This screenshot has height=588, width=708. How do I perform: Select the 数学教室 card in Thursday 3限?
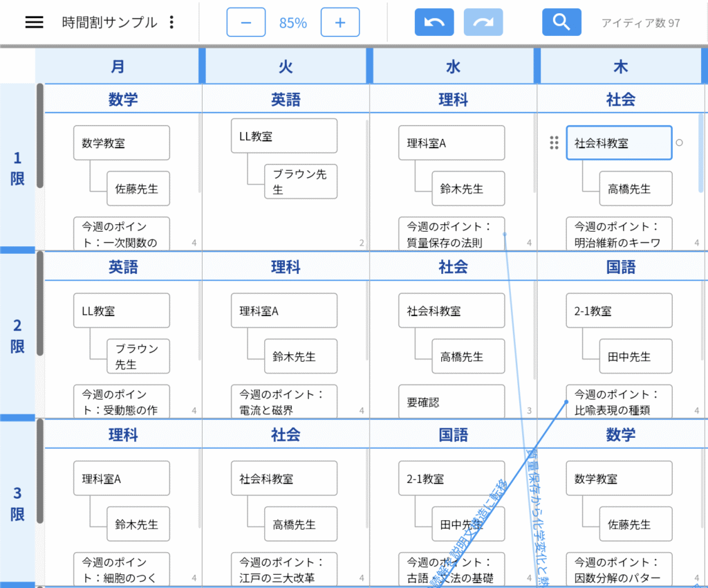tap(619, 478)
